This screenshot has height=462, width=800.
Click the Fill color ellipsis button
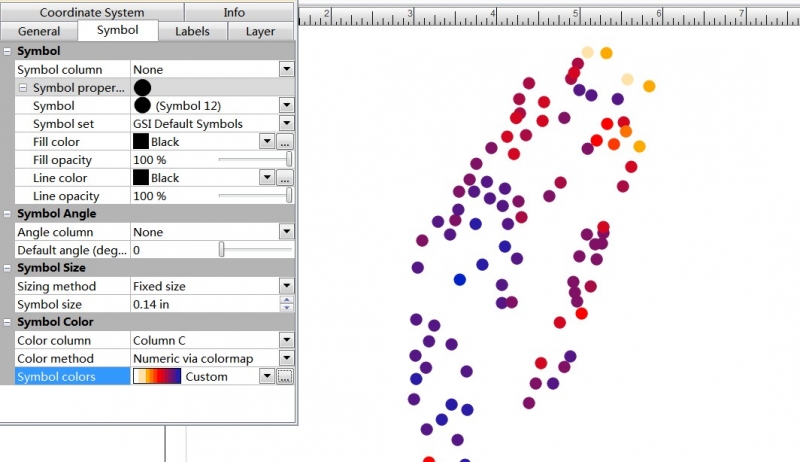tap(285, 142)
